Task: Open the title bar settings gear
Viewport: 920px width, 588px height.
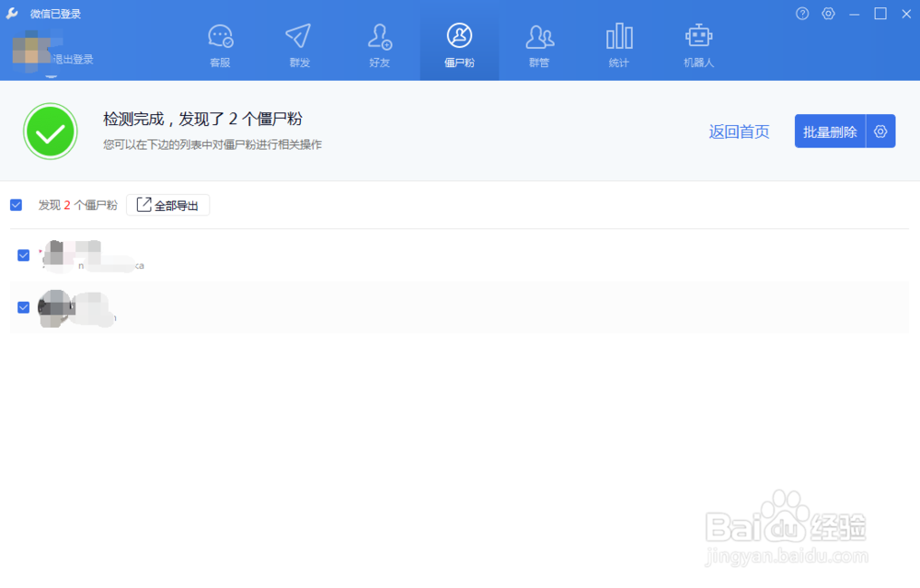Action: point(827,14)
